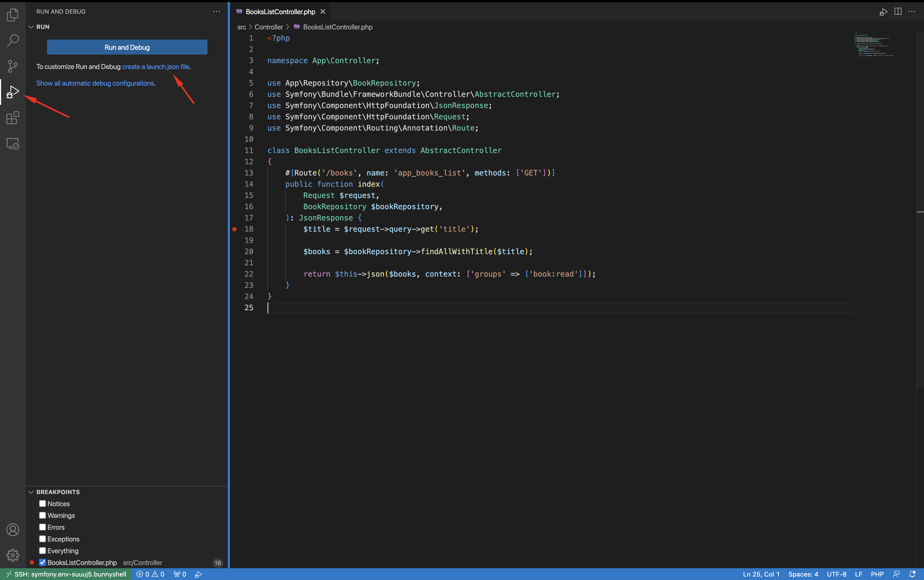
Task: Select the Run and Debug activity icon
Action: point(13,92)
